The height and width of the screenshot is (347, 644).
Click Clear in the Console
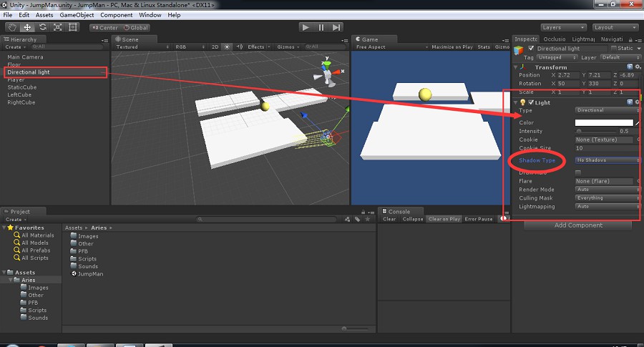[389, 219]
